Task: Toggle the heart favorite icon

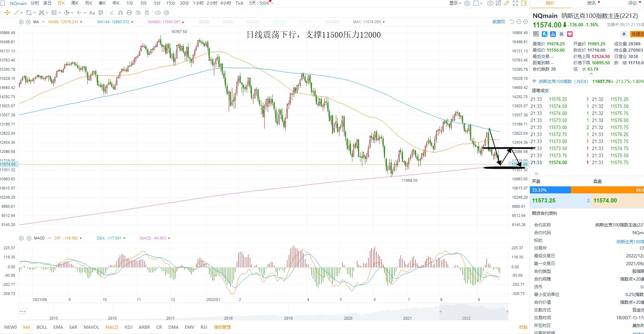Action: pos(570,34)
